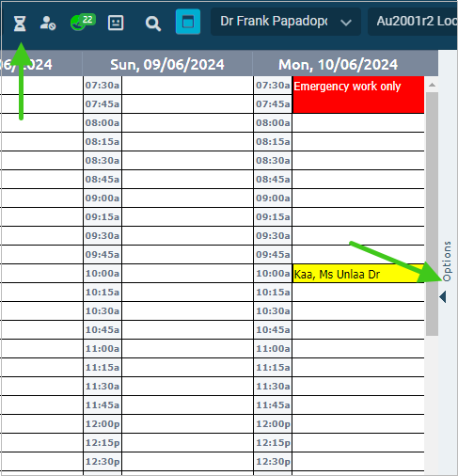Select Monday's 10:15a time slot
Screen dimensions: 458x476
358,293
